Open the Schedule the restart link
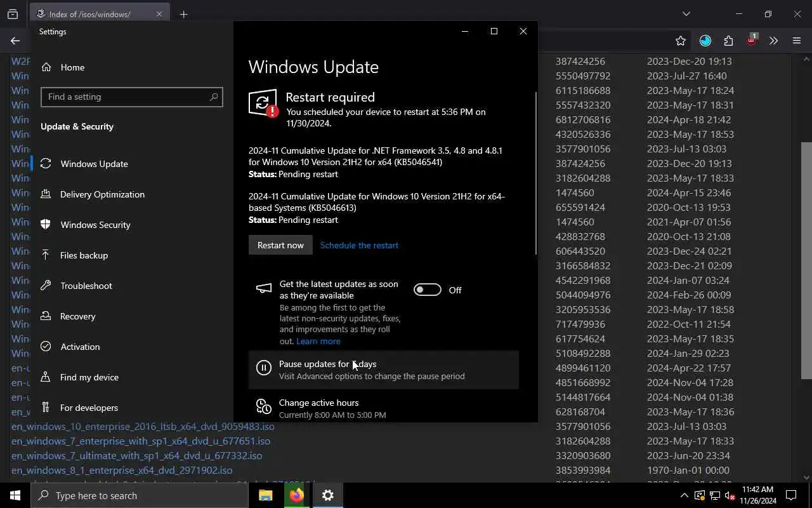 [359, 245]
